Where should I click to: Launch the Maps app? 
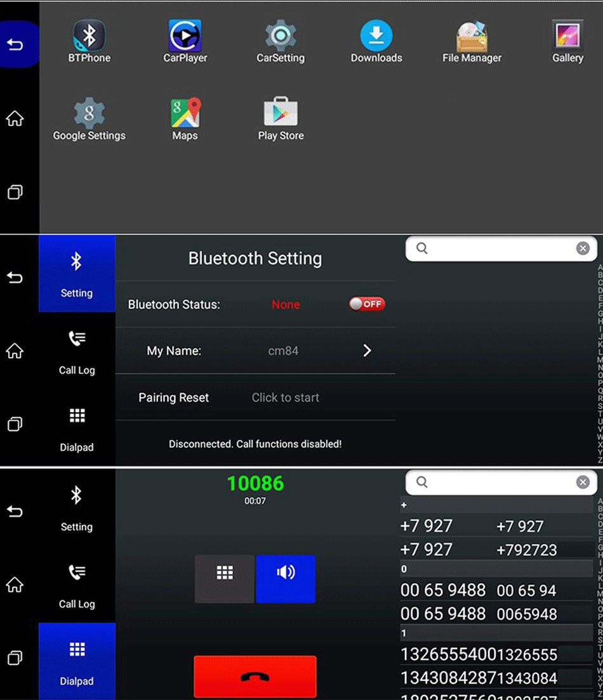click(x=185, y=114)
